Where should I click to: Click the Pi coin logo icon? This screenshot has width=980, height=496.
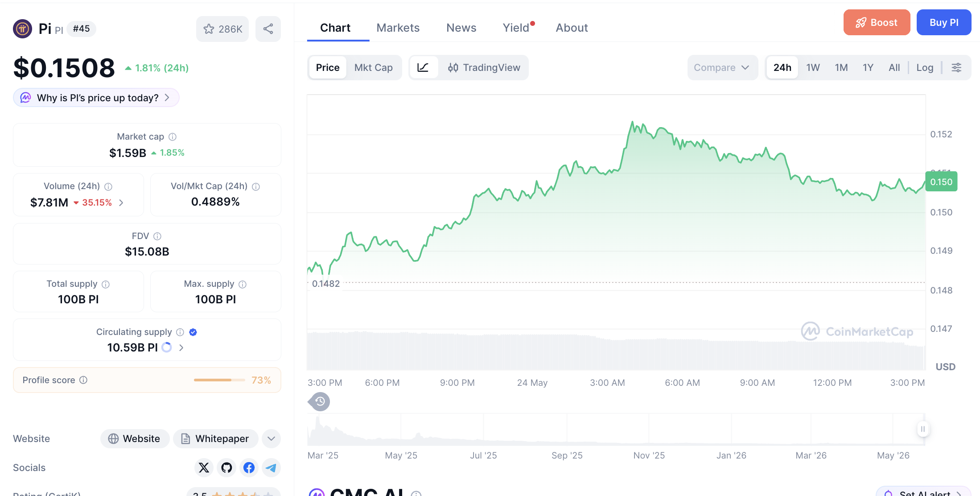[22, 29]
